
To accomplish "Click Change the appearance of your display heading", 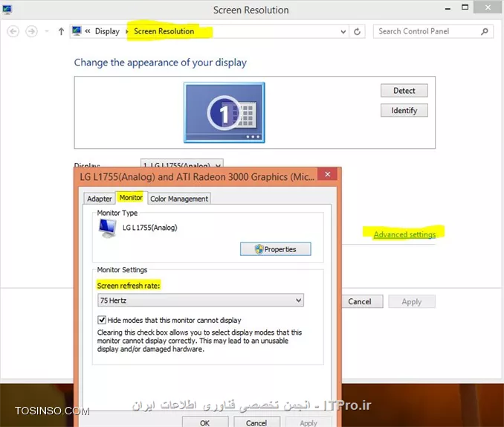I will coord(161,62).
